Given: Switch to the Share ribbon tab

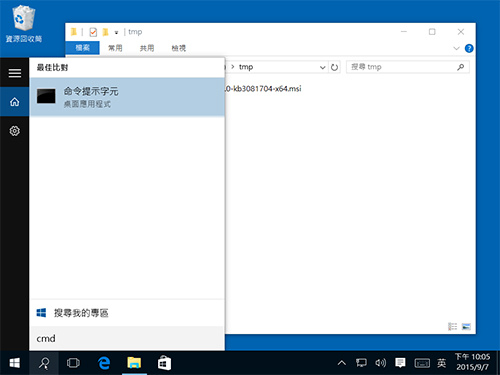Looking at the screenshot, I should tap(147, 48).
